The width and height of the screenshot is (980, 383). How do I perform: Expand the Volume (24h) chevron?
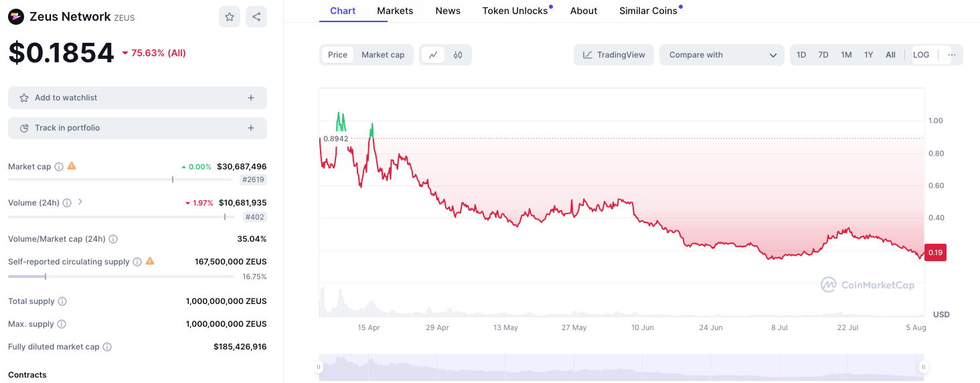tap(80, 202)
